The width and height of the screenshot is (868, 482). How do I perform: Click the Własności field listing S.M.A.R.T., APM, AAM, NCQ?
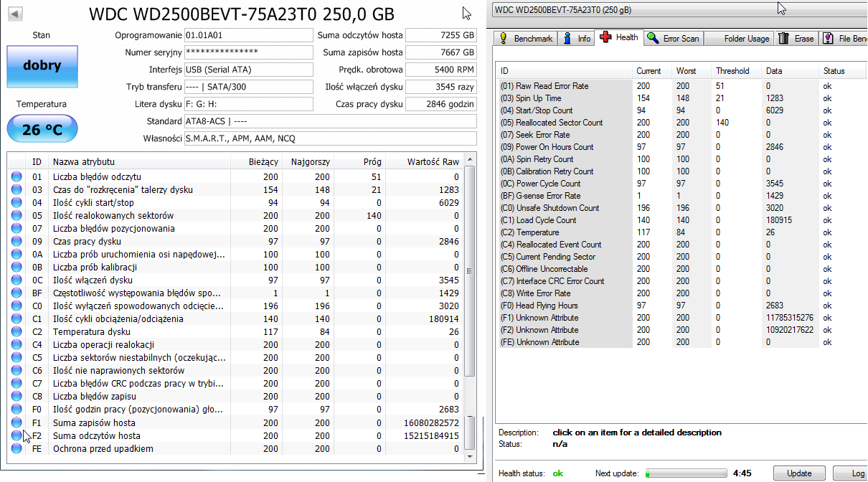331,138
